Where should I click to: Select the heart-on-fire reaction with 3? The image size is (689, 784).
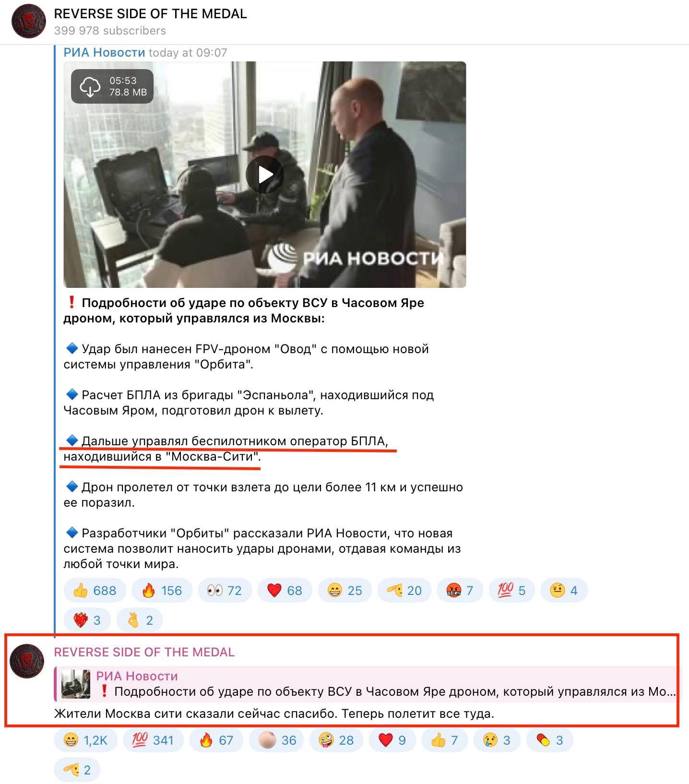click(x=87, y=620)
